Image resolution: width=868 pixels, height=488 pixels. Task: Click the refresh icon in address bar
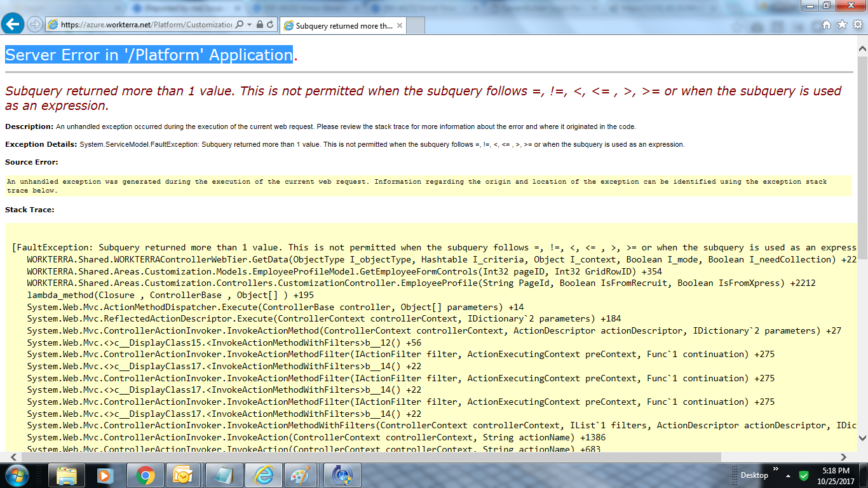pos(270,25)
